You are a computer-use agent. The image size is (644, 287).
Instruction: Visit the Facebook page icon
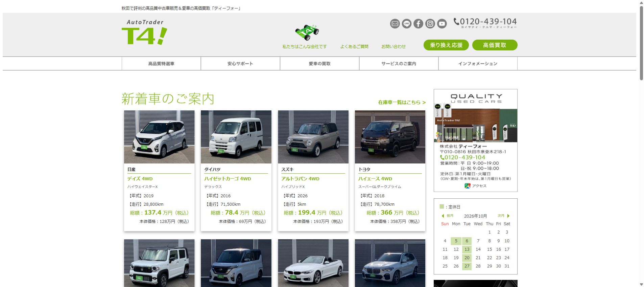coord(418,23)
